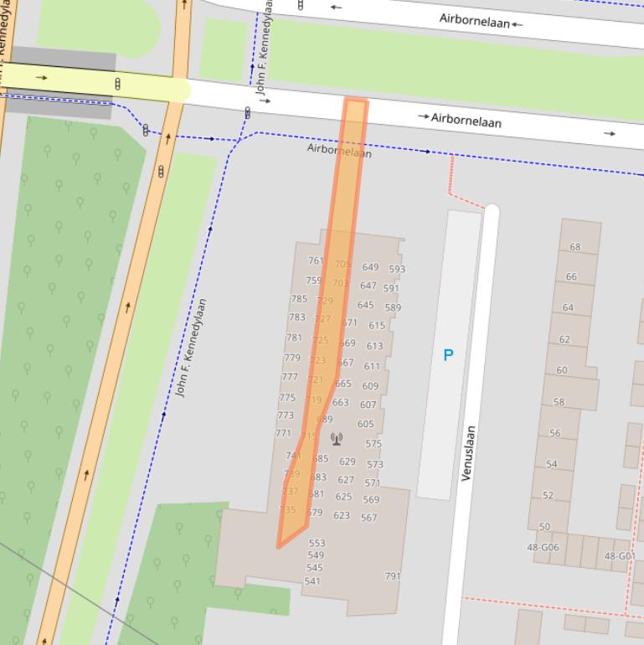This screenshot has width=644, height=645.
Task: Click the John F. Kennedylaan label beside the building
Action: click(x=191, y=348)
